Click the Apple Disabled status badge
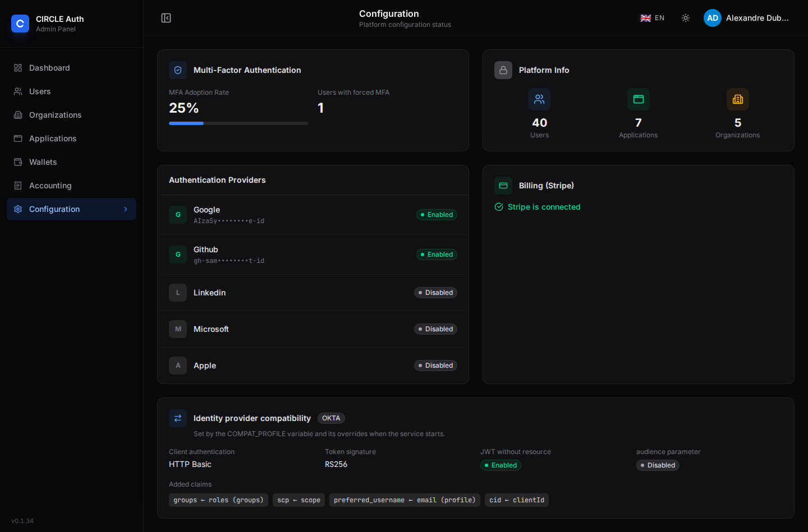Viewport: 808px width, 532px height. pos(435,366)
